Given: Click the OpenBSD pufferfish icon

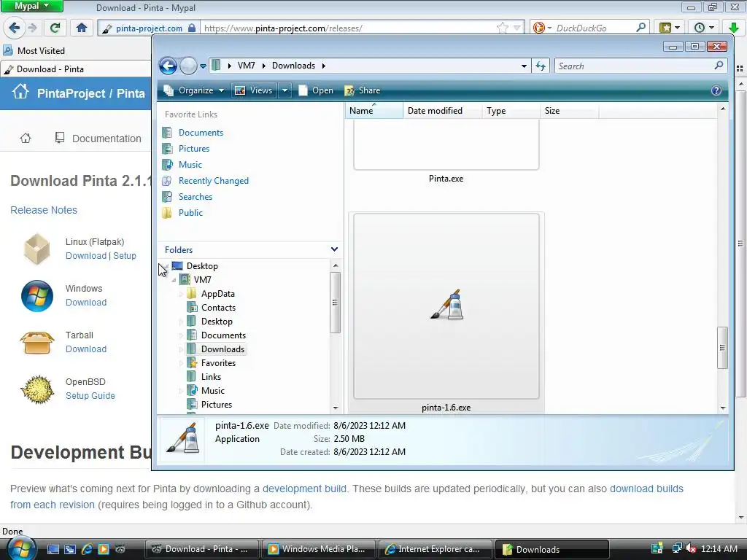Looking at the screenshot, I should [38, 389].
